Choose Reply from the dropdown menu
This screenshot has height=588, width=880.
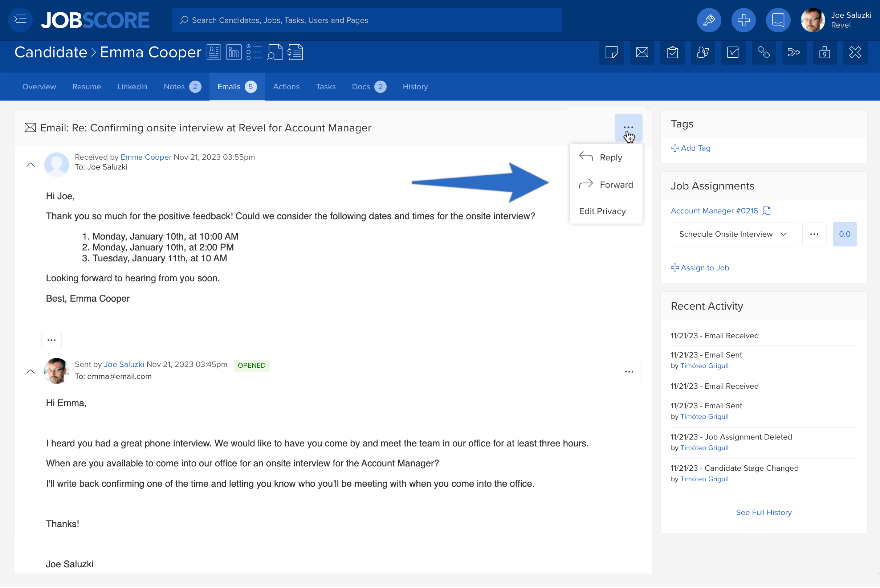[x=606, y=158]
